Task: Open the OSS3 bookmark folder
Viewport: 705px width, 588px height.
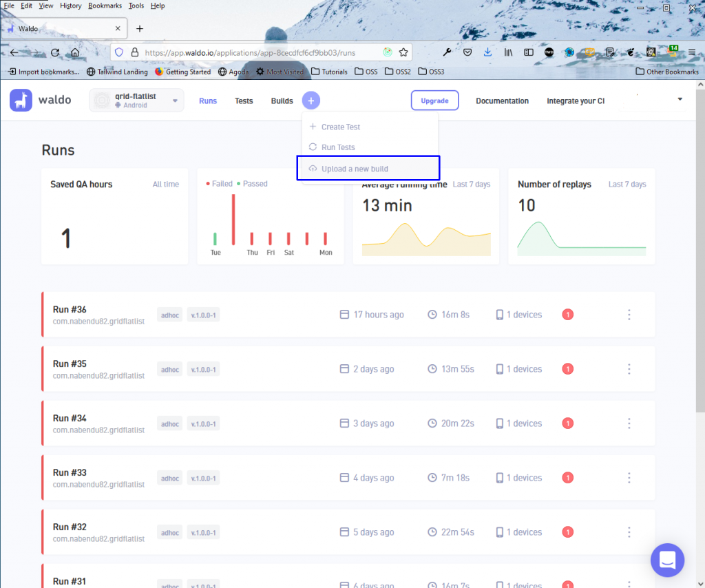Action: tap(431, 72)
